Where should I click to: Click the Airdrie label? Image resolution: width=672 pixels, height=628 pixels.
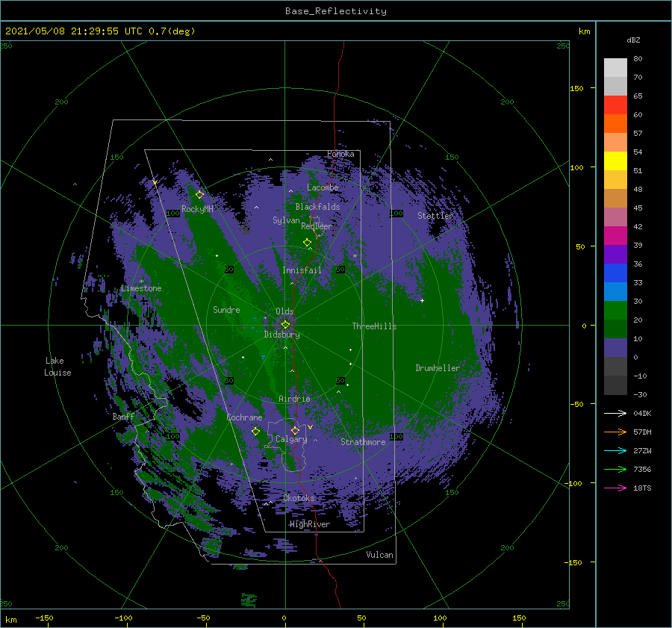pyautogui.click(x=294, y=399)
